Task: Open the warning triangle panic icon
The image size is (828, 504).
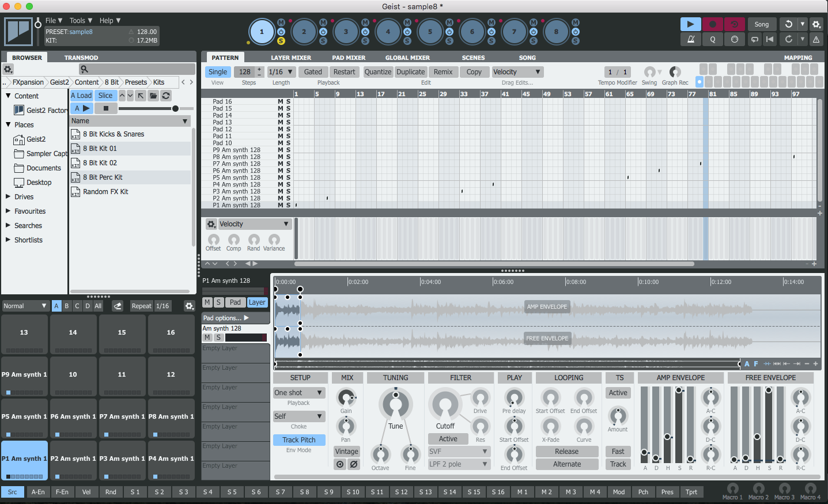Action: (x=816, y=39)
